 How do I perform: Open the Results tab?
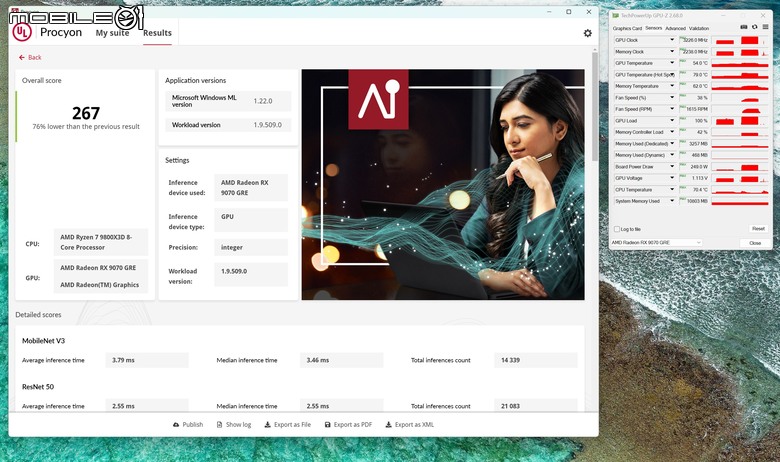point(157,33)
